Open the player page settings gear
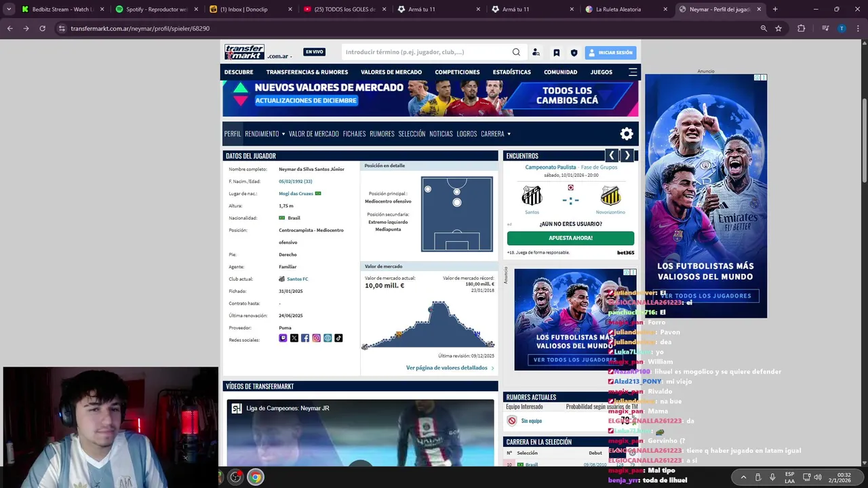This screenshot has height=488, width=868. (x=627, y=134)
